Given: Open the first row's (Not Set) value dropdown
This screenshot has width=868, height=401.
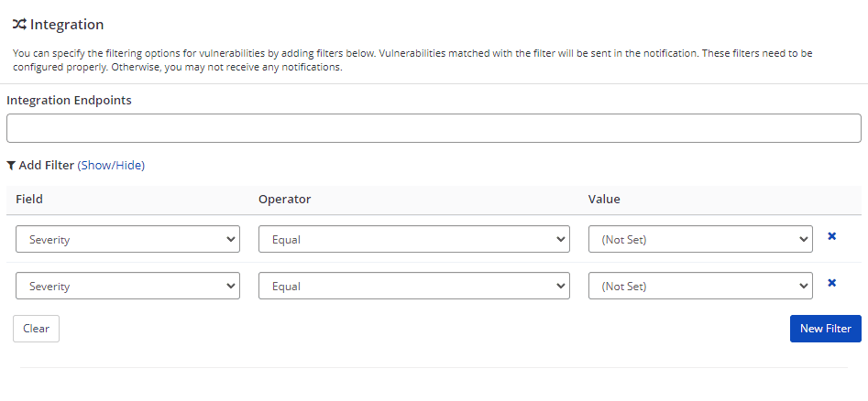Looking at the screenshot, I should pyautogui.click(x=699, y=239).
